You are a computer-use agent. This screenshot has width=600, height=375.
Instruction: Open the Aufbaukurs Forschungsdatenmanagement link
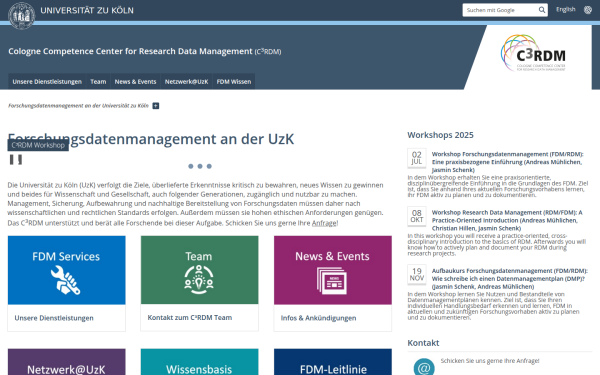coord(510,279)
